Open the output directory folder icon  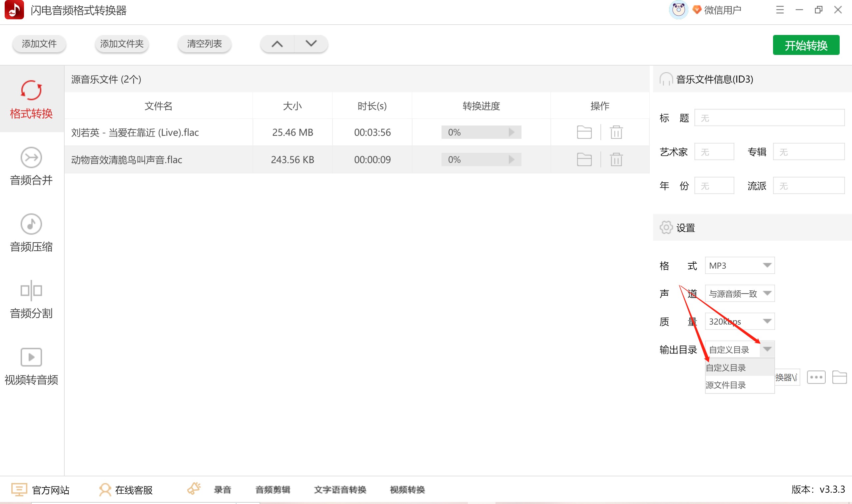coord(839,377)
